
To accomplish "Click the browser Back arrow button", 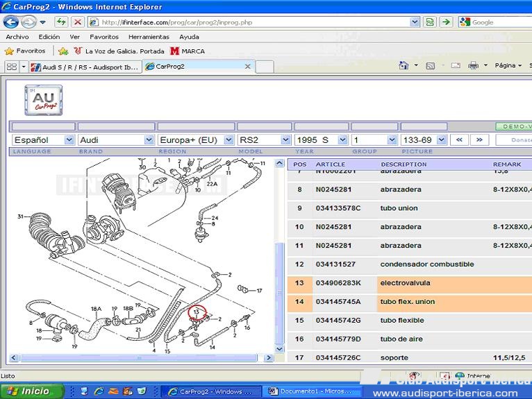I will pos(11,22).
